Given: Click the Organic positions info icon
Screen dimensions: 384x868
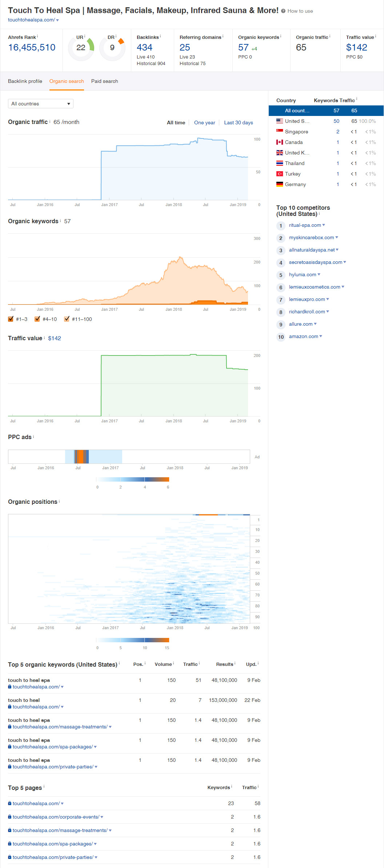Looking at the screenshot, I should 59,501.
